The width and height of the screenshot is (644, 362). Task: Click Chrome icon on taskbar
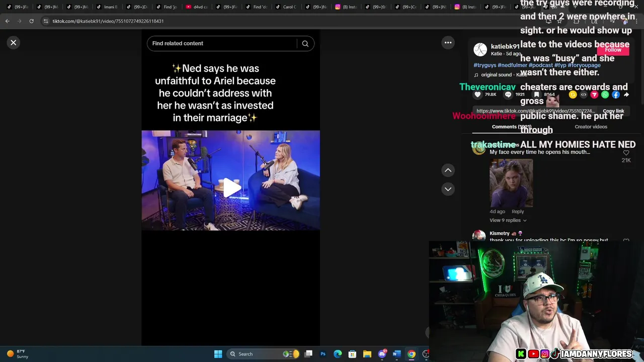tap(412, 354)
